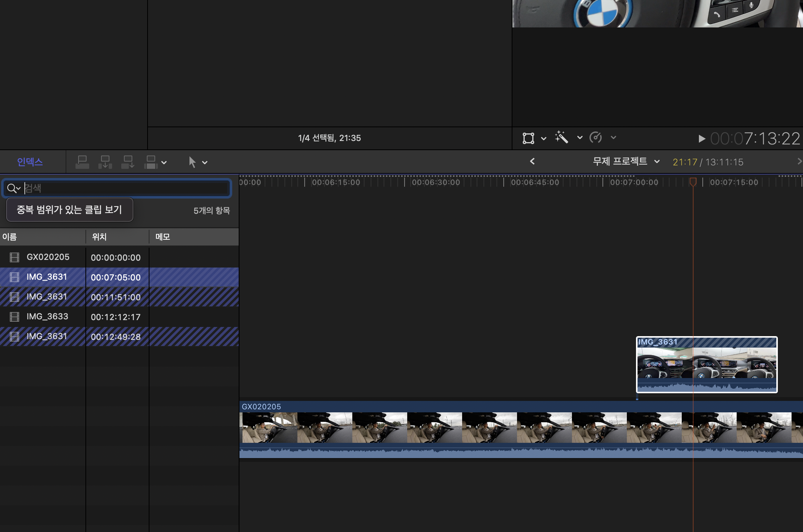This screenshot has height=532, width=803.
Task: Click the append clip to storyline icon
Action: pyautogui.click(x=128, y=162)
